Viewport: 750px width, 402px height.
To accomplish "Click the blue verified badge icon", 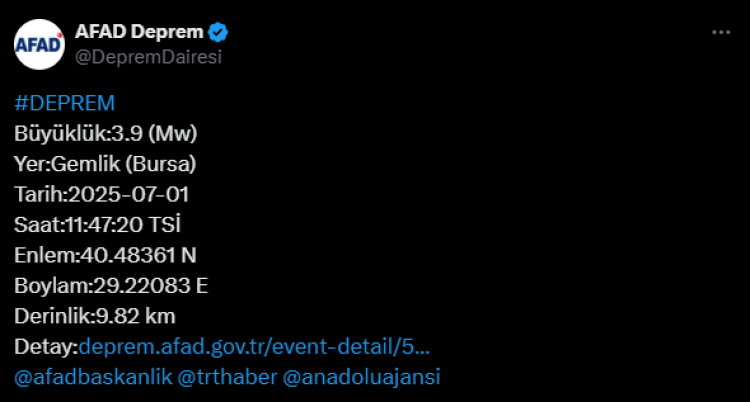I will pyautogui.click(x=219, y=34).
